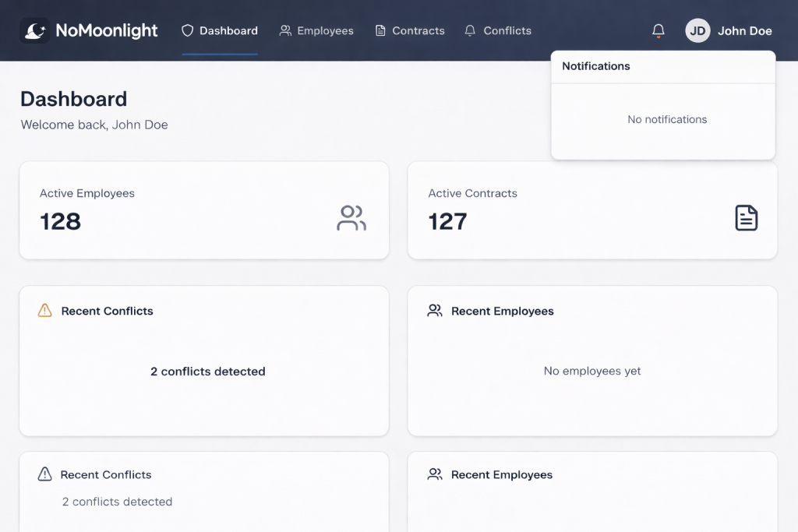The width and height of the screenshot is (798, 532).
Task: Click the document icon in Active Contracts card
Action: (x=746, y=218)
